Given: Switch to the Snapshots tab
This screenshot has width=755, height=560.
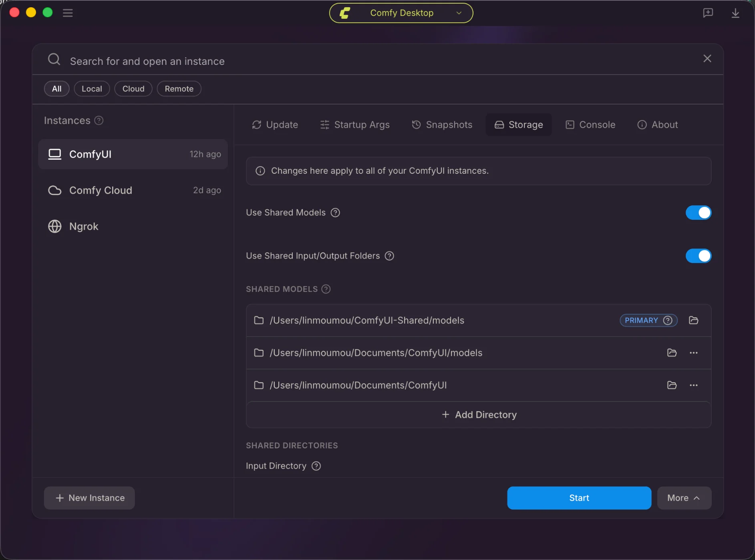Looking at the screenshot, I should (442, 124).
